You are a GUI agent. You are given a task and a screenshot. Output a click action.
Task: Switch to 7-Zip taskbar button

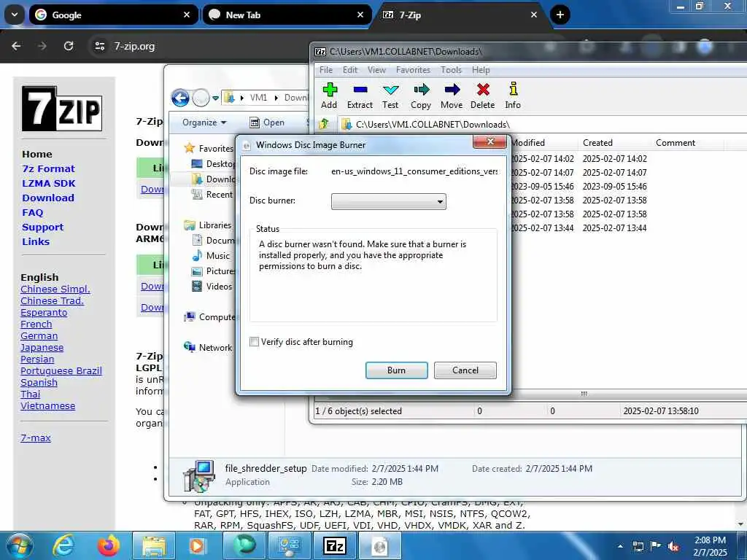point(335,545)
